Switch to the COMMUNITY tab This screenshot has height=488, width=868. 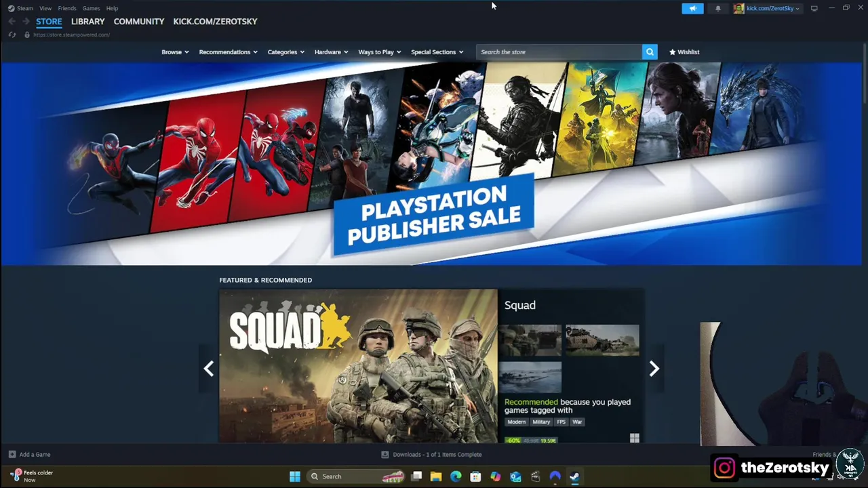139,22
